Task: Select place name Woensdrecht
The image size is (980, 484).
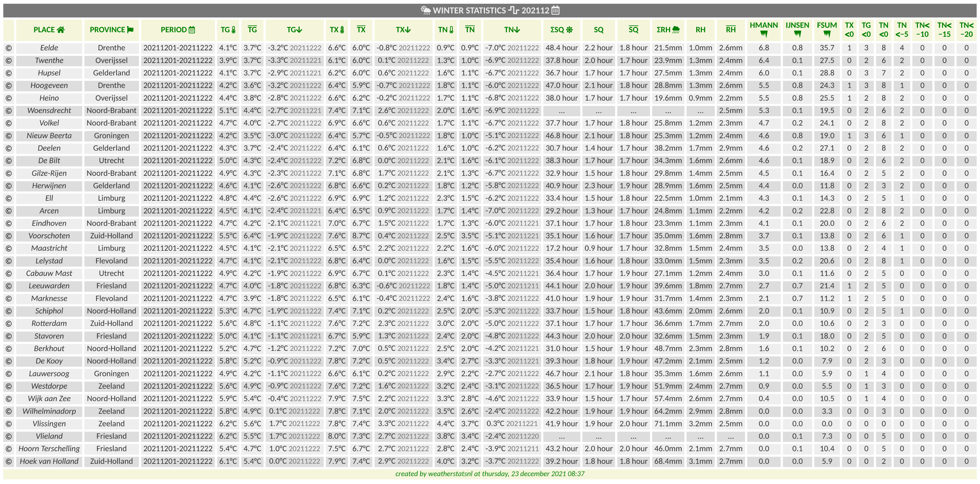Action: pyautogui.click(x=49, y=111)
